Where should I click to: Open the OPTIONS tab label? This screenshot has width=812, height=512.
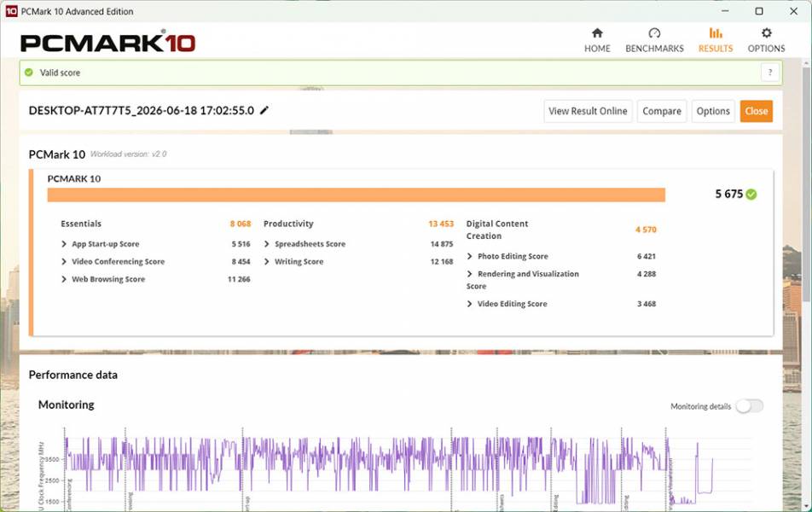pos(767,48)
